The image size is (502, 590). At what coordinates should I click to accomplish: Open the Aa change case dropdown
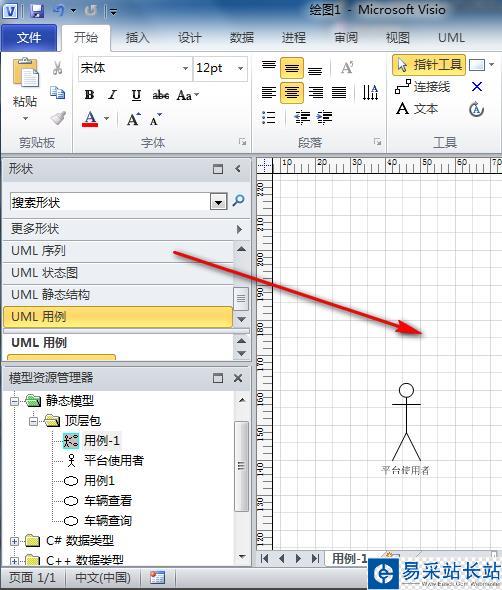[187, 95]
